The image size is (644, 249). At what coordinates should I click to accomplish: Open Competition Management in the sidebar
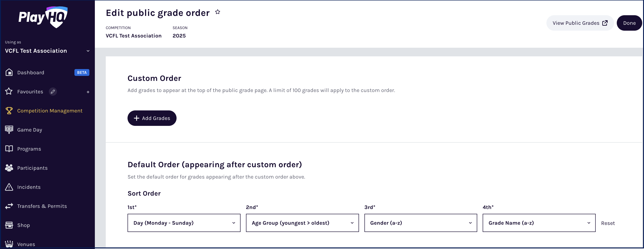pos(49,111)
